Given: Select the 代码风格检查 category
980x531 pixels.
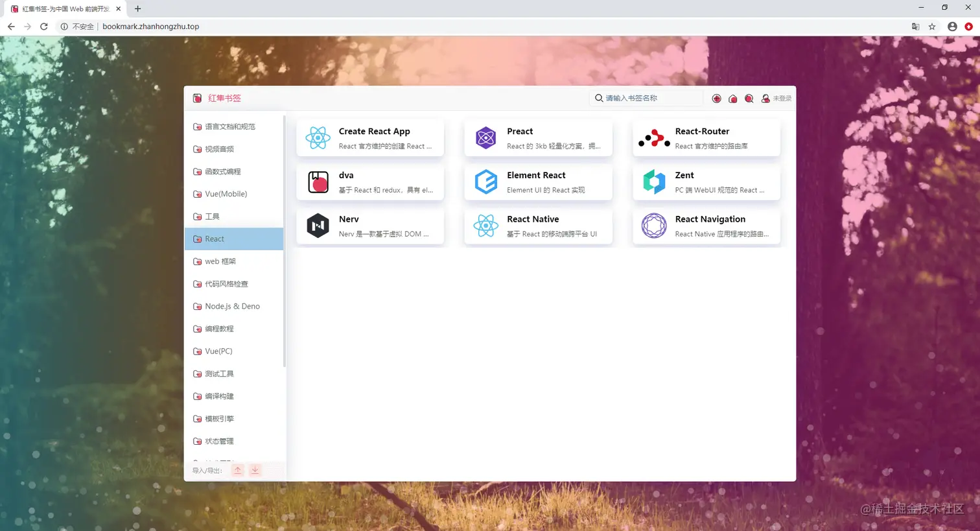Looking at the screenshot, I should [x=234, y=284].
